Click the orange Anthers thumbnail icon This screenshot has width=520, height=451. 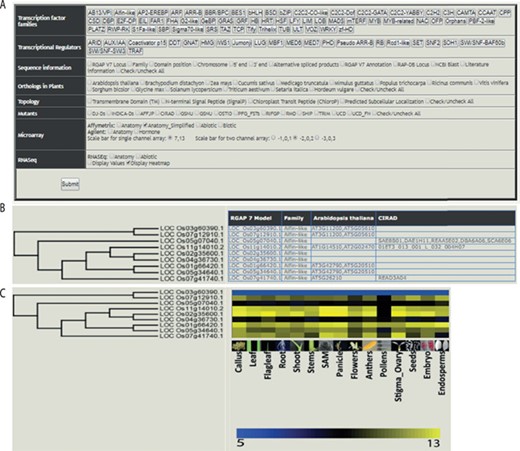[x=369, y=345]
